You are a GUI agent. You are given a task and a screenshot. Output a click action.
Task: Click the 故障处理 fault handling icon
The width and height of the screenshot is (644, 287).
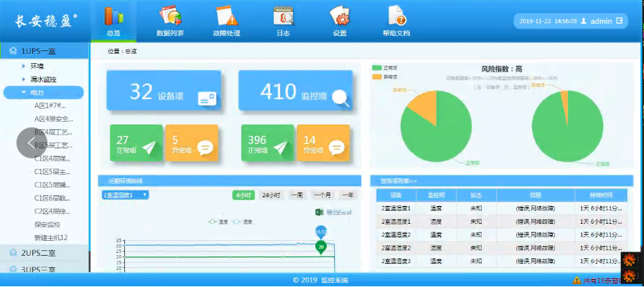point(226,16)
